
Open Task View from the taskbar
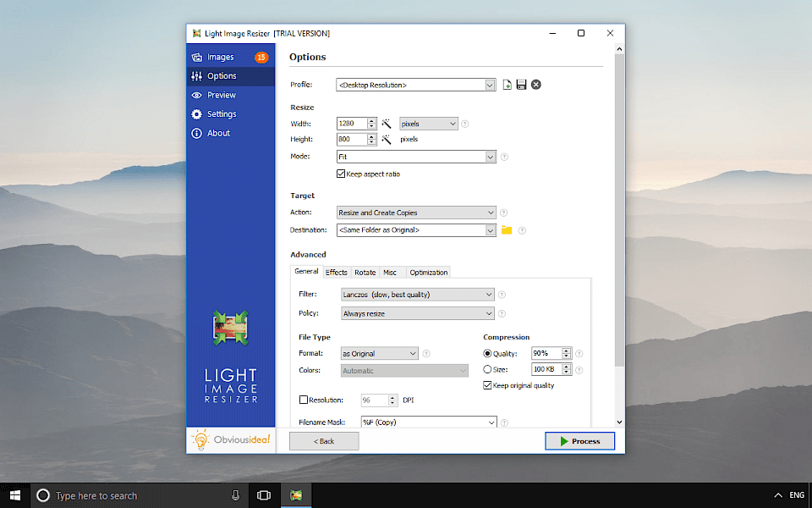coord(264,495)
